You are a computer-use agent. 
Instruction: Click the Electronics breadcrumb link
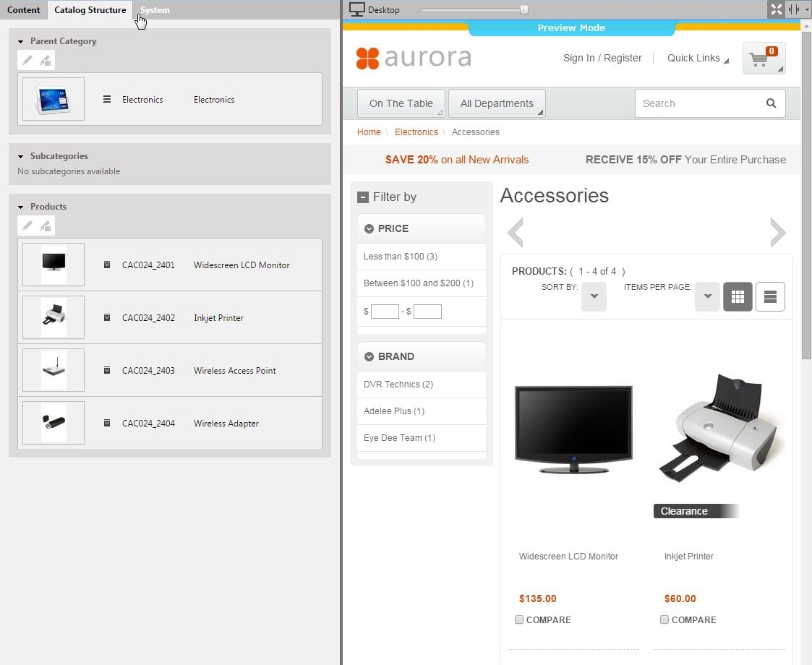(x=416, y=132)
